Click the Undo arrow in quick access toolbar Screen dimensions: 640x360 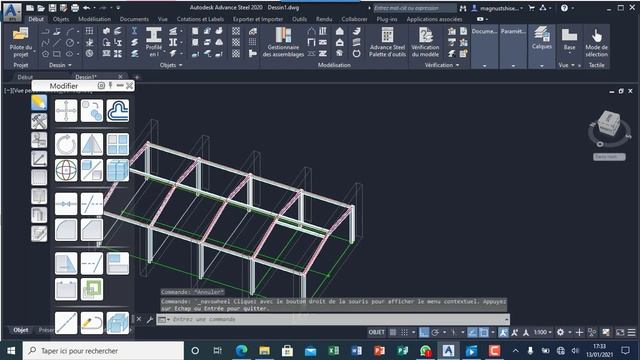pos(87,8)
